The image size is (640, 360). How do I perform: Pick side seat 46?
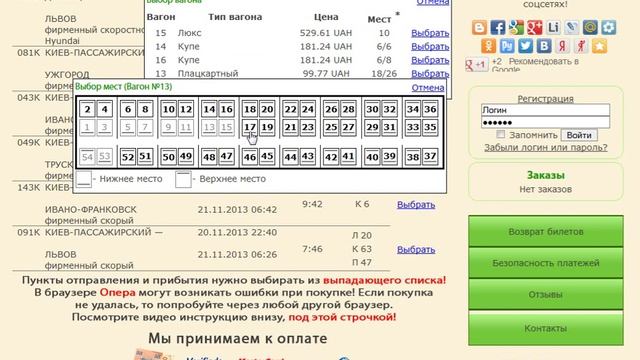(x=250, y=157)
